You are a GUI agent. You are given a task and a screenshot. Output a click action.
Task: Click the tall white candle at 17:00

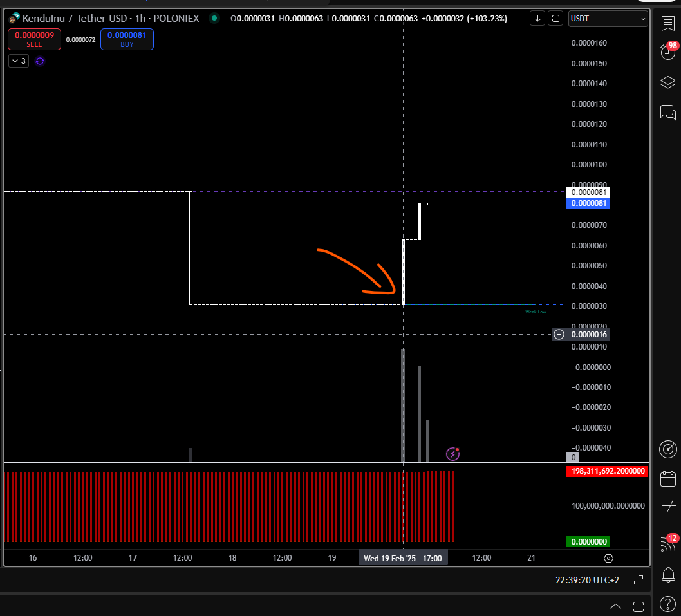(404, 272)
